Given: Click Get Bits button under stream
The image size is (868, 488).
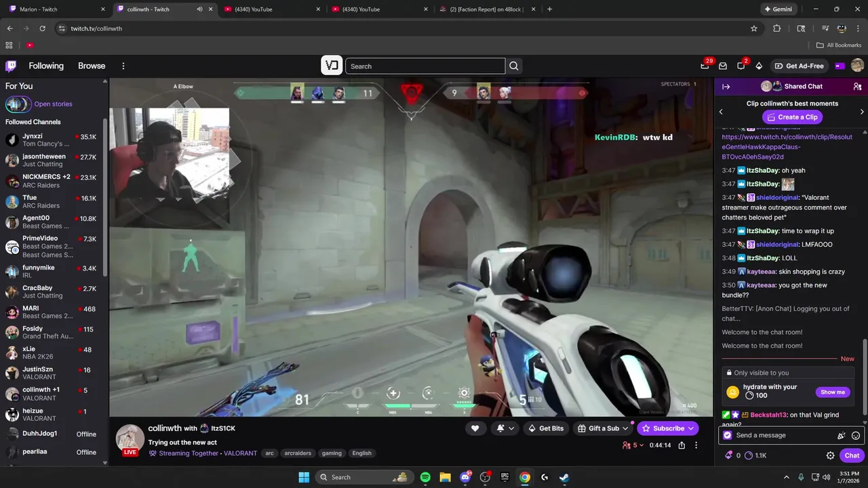Looking at the screenshot, I should [546, 428].
